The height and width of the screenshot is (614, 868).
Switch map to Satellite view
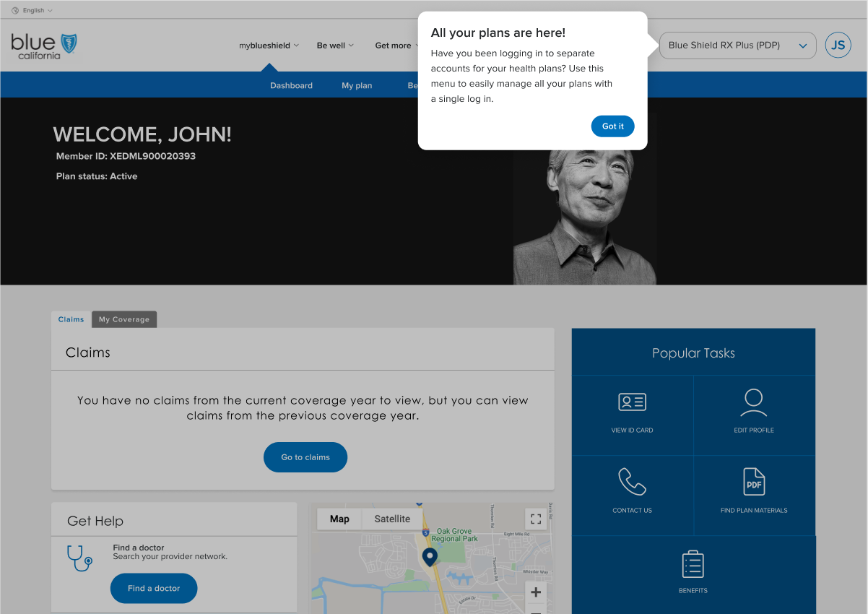tap(392, 519)
